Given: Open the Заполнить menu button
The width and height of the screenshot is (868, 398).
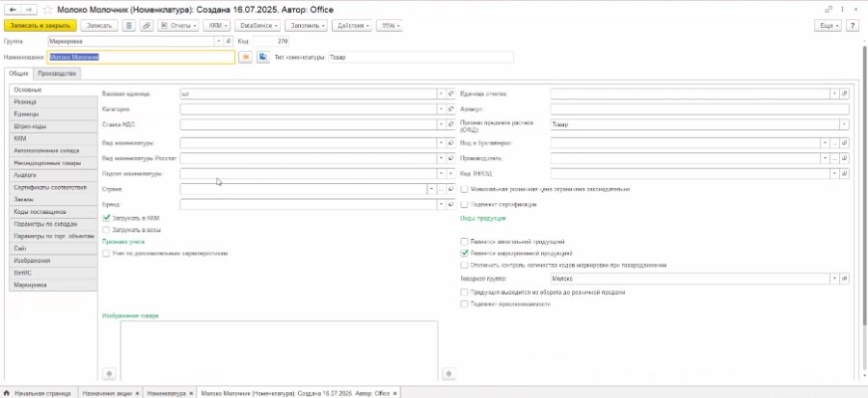Looking at the screenshot, I should pos(306,25).
